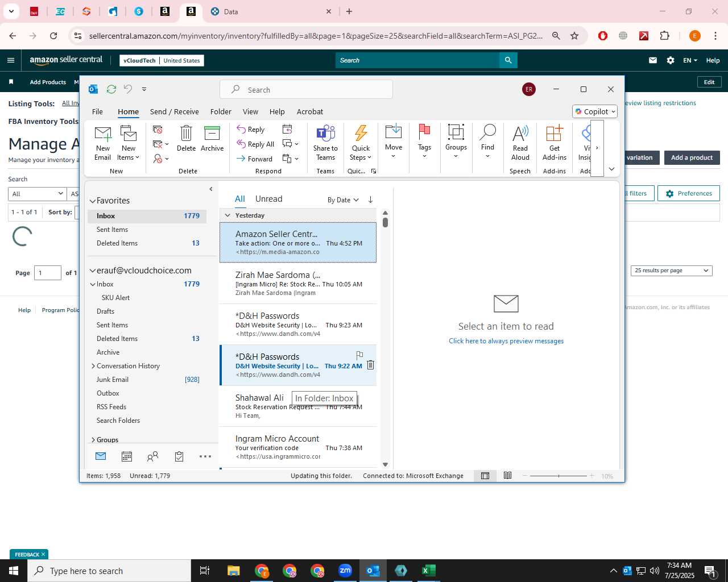Click always preview messages link
Image resolution: width=728 pixels, height=582 pixels.
[x=506, y=341]
